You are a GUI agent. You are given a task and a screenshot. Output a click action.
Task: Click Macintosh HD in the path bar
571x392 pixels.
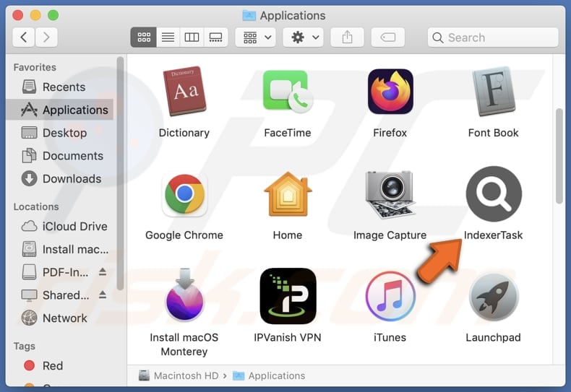pos(179,375)
